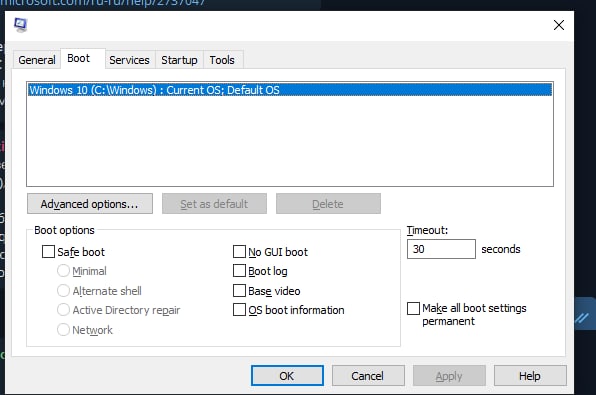Click the Cancel button

pos(368,376)
